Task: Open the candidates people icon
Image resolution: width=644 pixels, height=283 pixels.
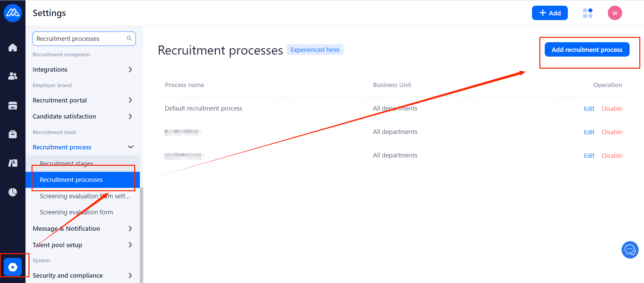Action: (x=13, y=76)
